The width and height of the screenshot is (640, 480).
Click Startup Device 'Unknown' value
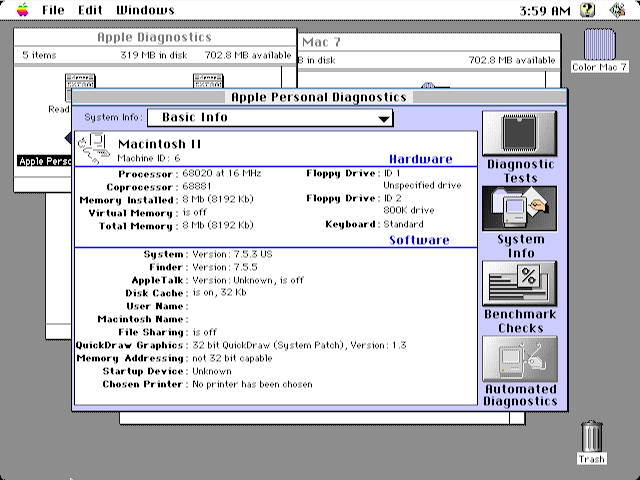pos(212,371)
